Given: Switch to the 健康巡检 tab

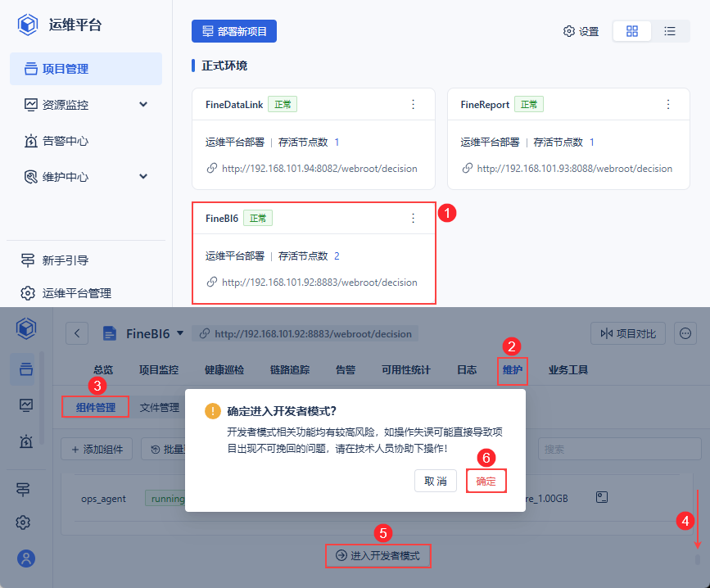Looking at the screenshot, I should pyautogui.click(x=224, y=370).
